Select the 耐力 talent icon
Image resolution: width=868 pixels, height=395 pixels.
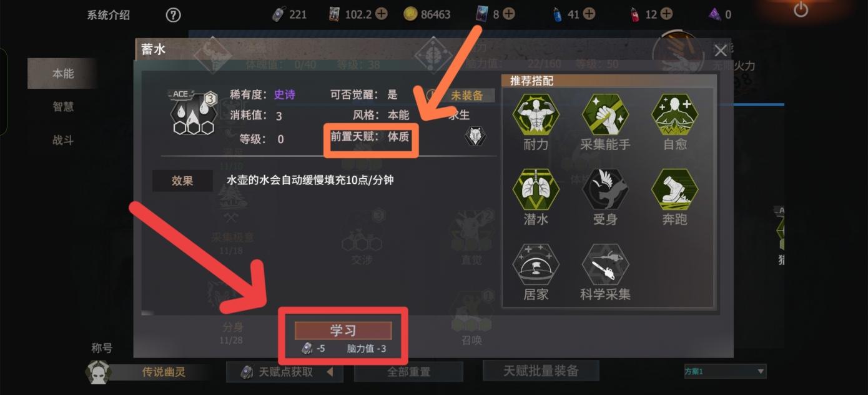(536, 114)
